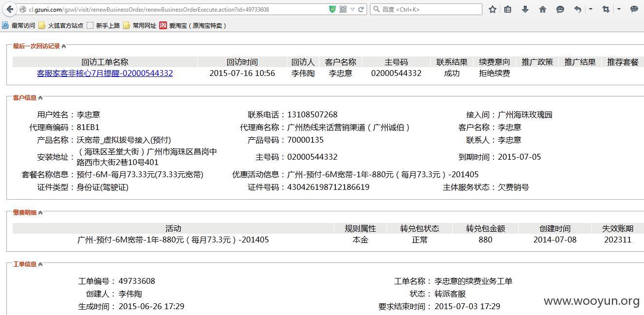Click the 续费意向 column header
Viewport: 644px width, 315px height.
(495, 62)
